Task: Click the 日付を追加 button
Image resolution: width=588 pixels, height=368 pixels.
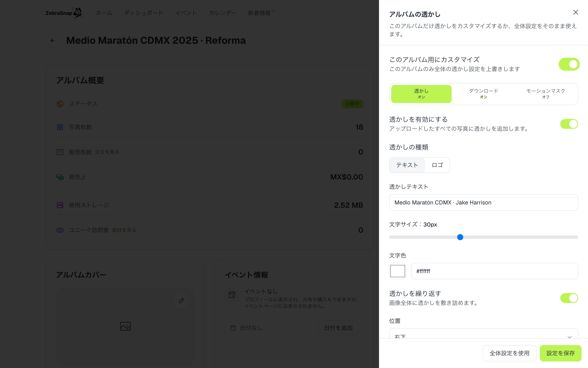Action: tap(338, 328)
